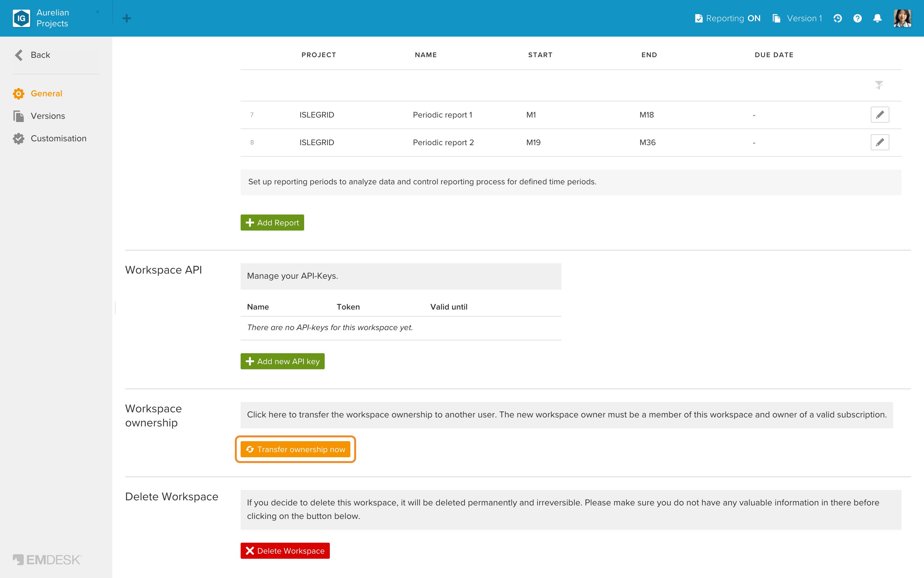Click the clear filter funnel icon
Image resolution: width=924 pixels, height=578 pixels.
click(879, 85)
